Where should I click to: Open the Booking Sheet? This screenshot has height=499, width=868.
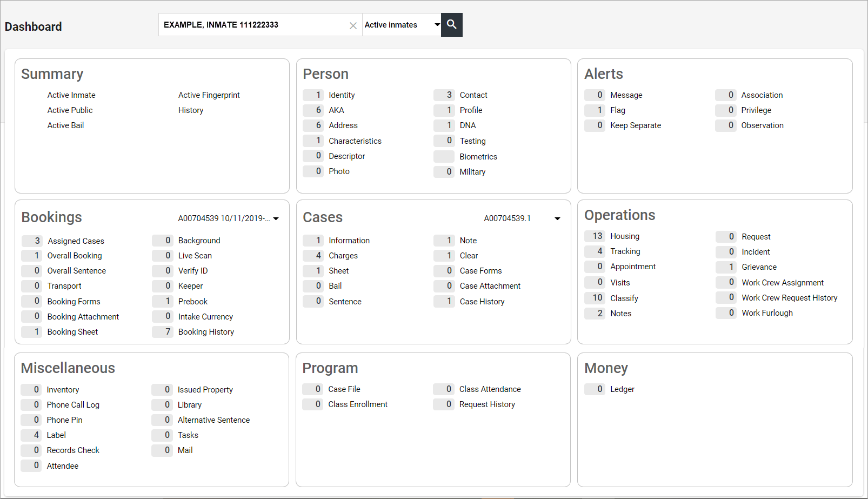tap(72, 332)
